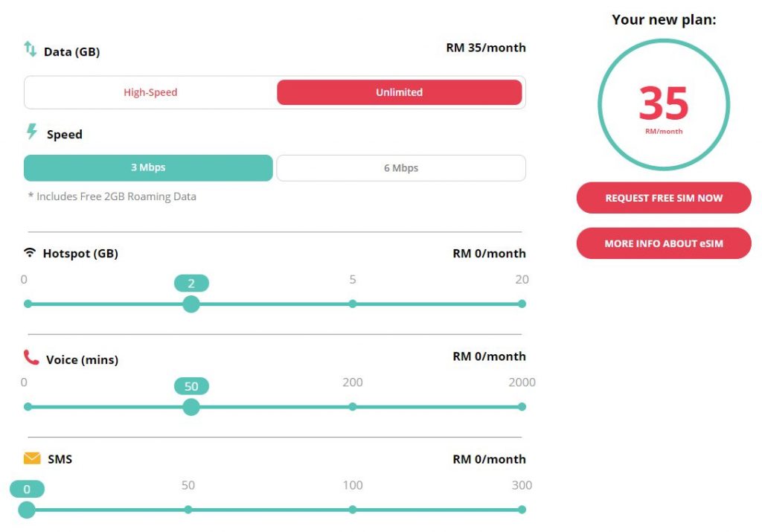Choose the 6 Mbps speed
Viewport: 762px width, 532px height.
click(401, 167)
